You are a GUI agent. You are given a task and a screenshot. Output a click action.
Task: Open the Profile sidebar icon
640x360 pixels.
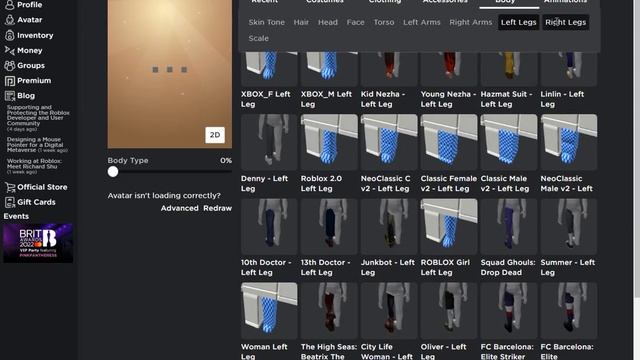9,5
